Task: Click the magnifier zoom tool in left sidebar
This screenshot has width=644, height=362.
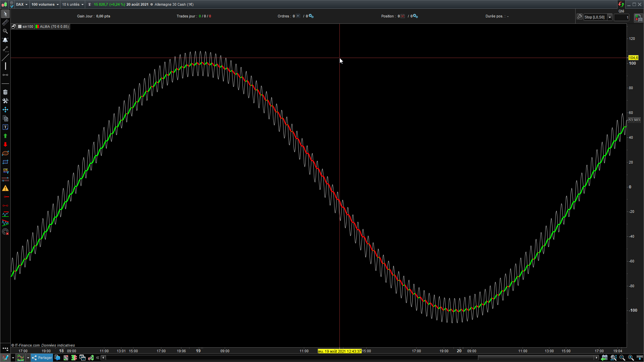Action: pos(5,31)
